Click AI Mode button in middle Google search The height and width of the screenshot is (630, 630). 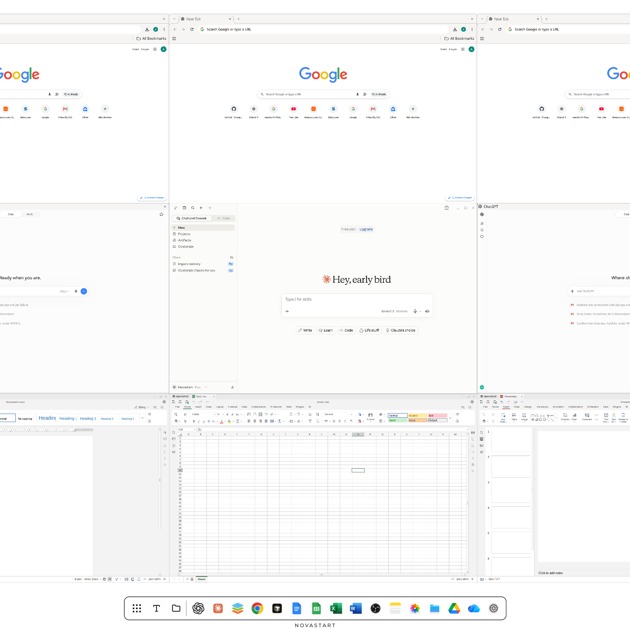(378, 94)
